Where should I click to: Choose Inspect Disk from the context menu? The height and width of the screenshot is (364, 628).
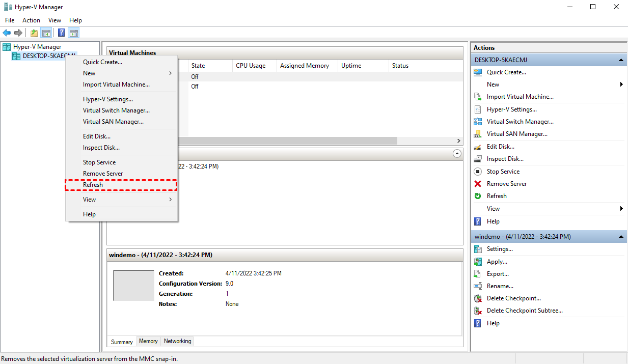[x=122, y=148]
